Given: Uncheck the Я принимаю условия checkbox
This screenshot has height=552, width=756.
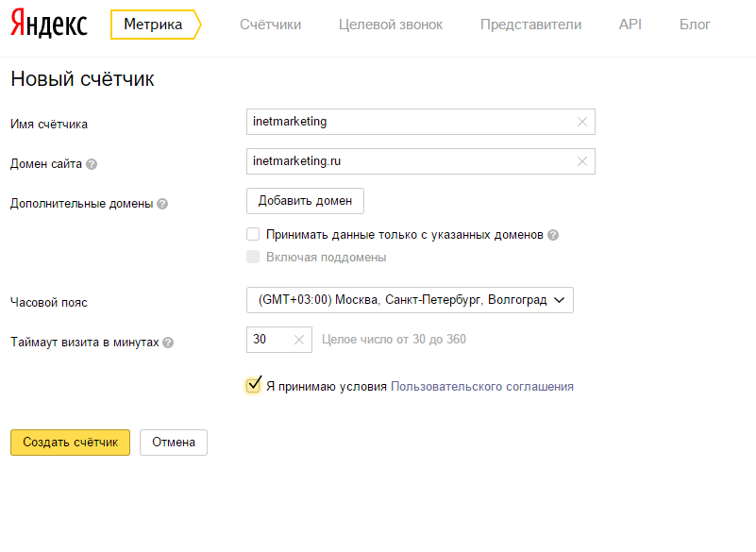Looking at the screenshot, I should [x=253, y=385].
